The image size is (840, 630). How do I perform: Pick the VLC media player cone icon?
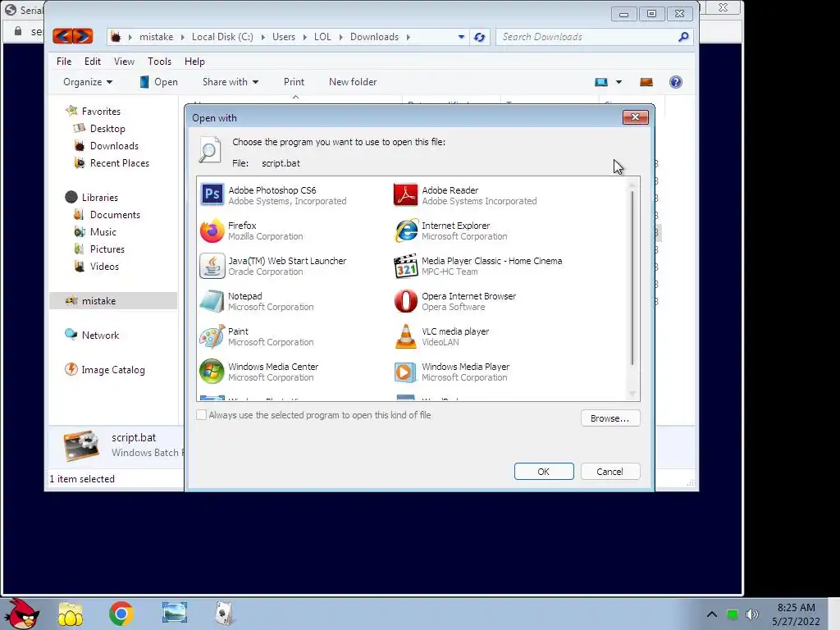pos(405,336)
